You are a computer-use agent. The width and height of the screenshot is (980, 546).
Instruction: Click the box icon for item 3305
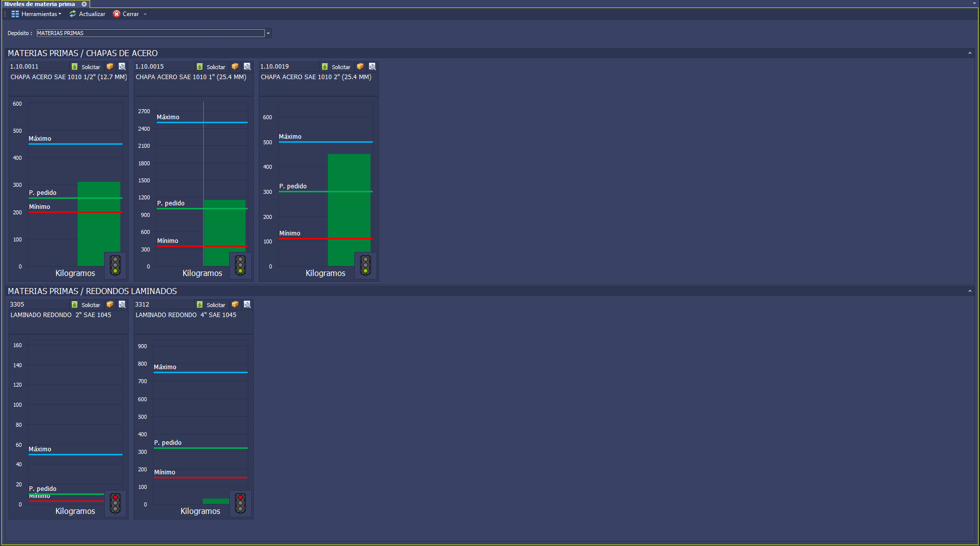point(110,305)
